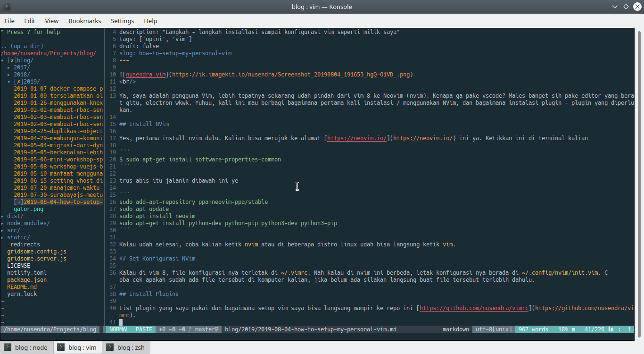
Task: Select 2019-07-30-surabayajs-meetu file
Action: [x=58, y=195]
